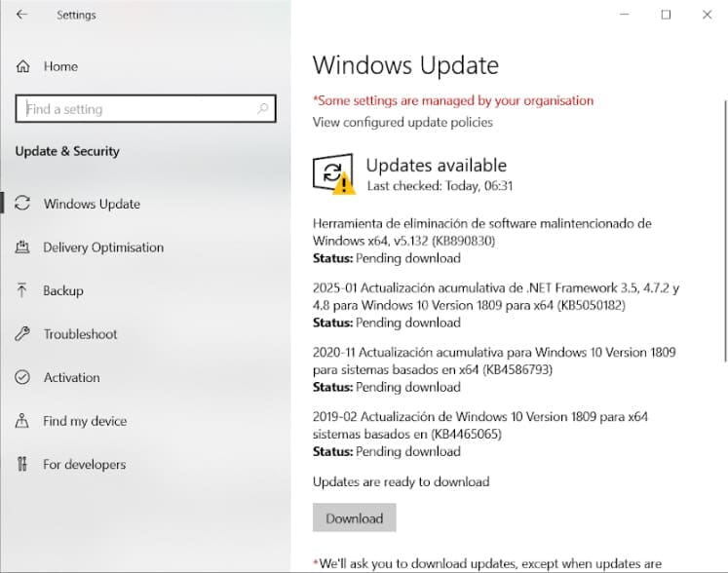Click the KB890830 malicious software tool entry
Viewport: 728px width, 573px height.
tap(482, 241)
